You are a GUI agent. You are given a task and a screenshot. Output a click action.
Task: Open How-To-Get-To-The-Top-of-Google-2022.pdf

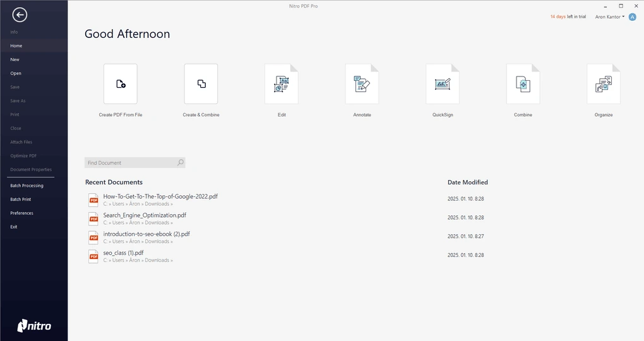[x=160, y=196]
